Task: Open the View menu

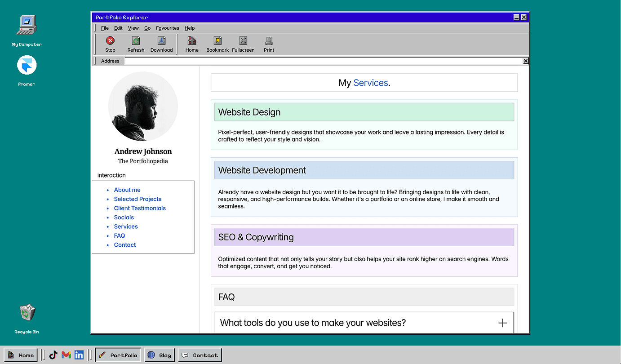Action: pyautogui.click(x=133, y=28)
